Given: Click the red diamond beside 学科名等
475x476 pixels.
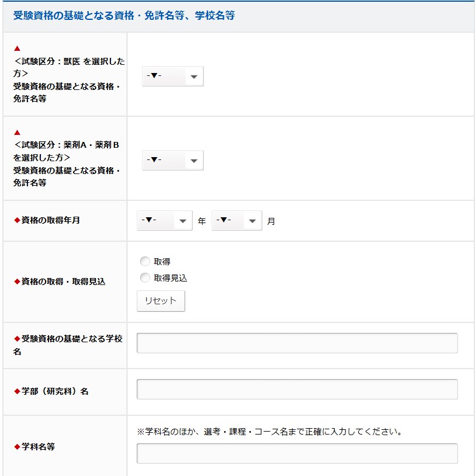Looking at the screenshot, I should 17,447.
